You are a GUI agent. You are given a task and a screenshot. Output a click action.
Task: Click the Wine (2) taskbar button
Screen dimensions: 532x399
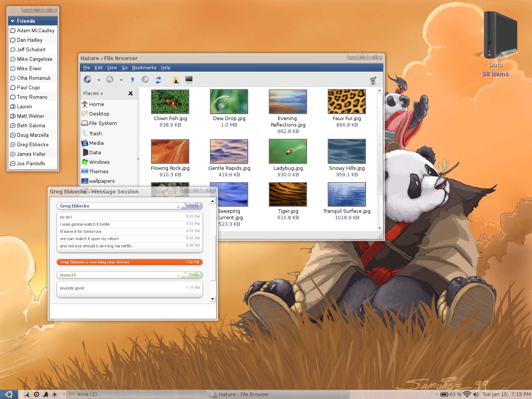coord(137,394)
